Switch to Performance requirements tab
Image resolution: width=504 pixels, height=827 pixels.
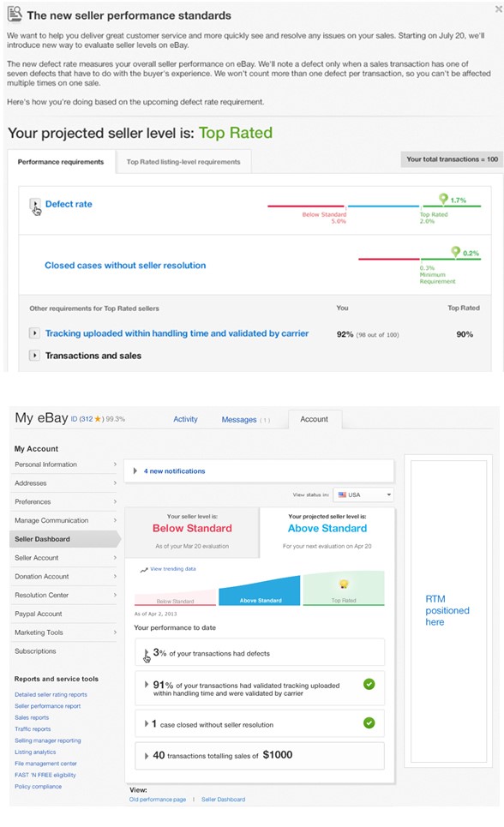point(61,162)
